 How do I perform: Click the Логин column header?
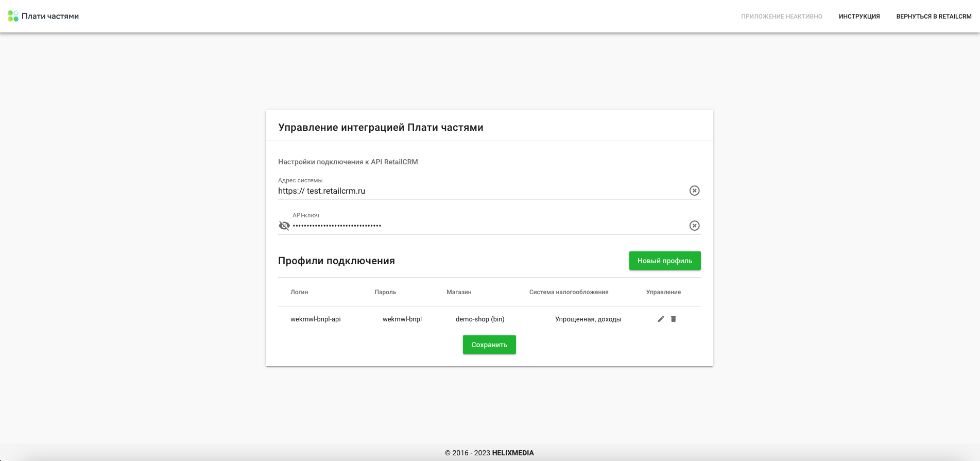tap(299, 292)
